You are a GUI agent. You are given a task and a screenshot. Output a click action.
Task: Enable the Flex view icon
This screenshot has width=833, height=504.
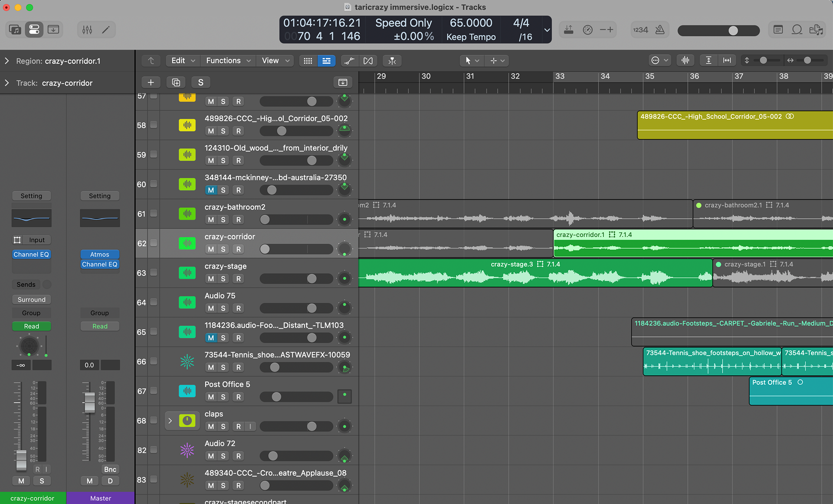(368, 61)
